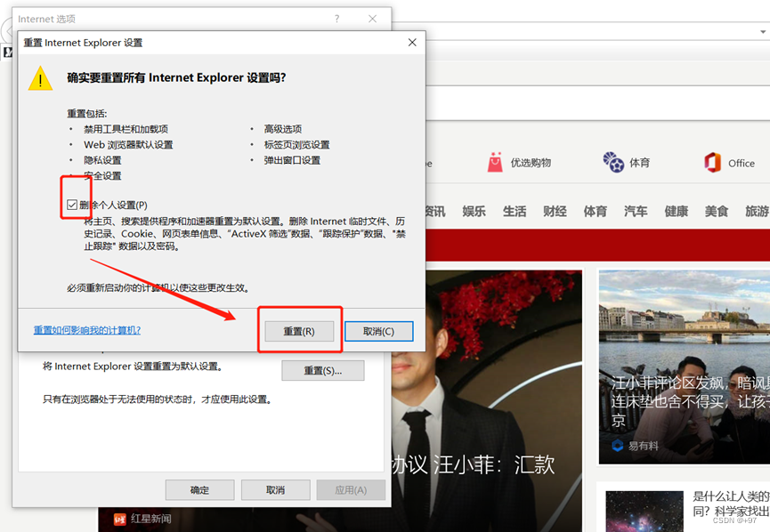Click the 隐私设置 list item text
Image resolution: width=770 pixels, height=532 pixels.
coord(102,160)
